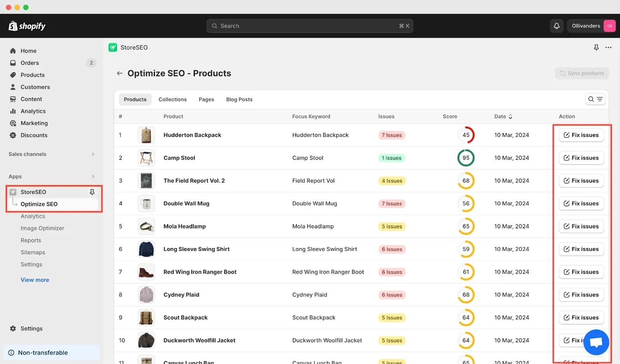
Task: Open StoreSEO Analytics submenu item
Action: click(x=33, y=216)
